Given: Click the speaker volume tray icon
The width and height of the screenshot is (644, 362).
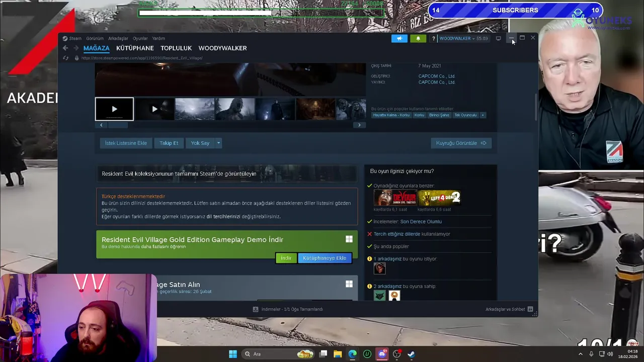Looking at the screenshot, I should tap(610, 354).
